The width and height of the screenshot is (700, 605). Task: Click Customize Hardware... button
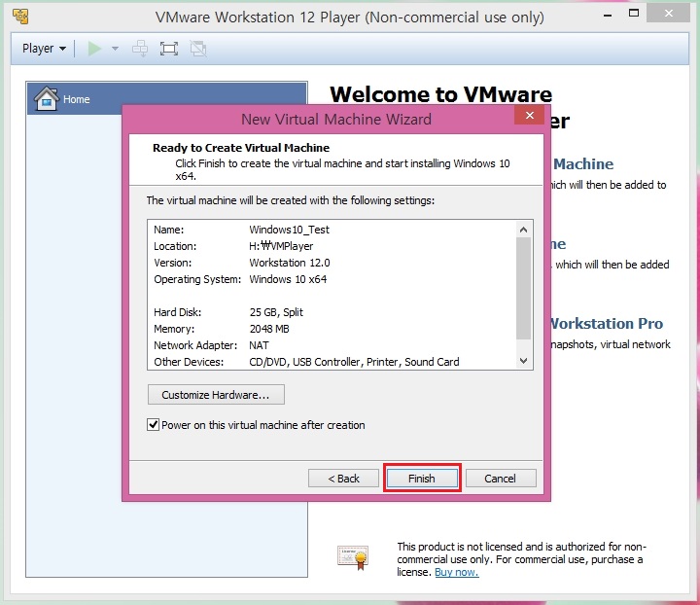pyautogui.click(x=216, y=395)
